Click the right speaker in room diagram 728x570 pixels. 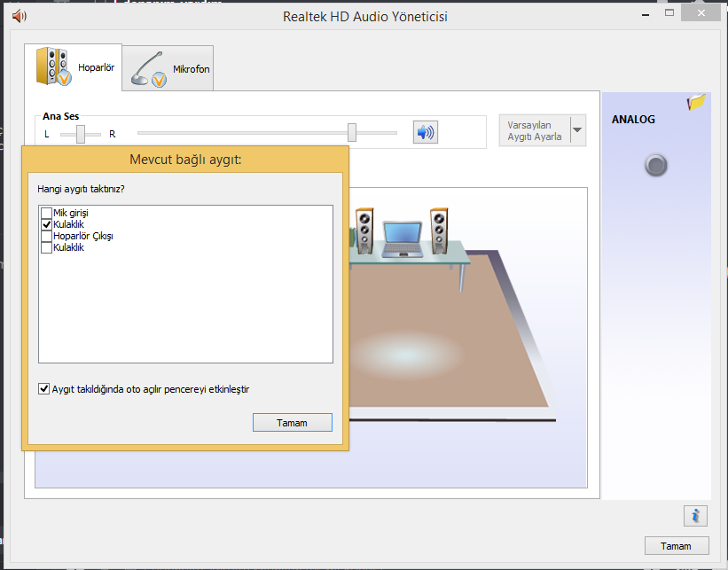tap(439, 230)
